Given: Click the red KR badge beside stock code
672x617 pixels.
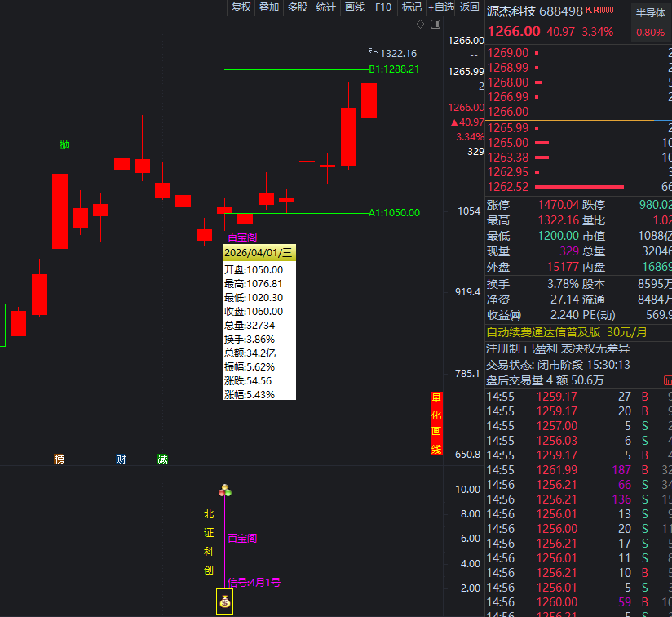Looking at the screenshot, I should (x=604, y=11).
